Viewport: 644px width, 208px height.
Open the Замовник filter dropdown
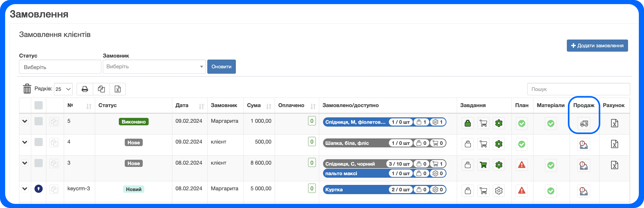click(x=154, y=67)
